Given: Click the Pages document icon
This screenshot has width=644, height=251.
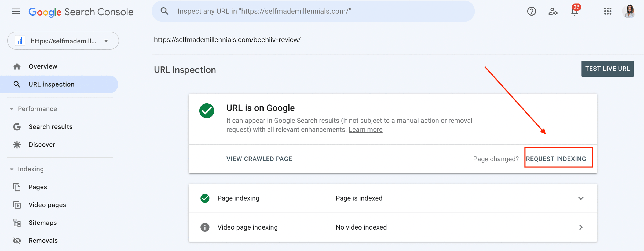Looking at the screenshot, I should [x=17, y=187].
